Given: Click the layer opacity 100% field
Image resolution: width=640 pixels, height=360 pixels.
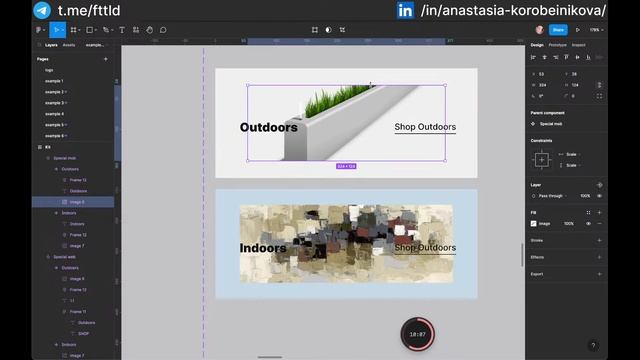Looking at the screenshot, I should [585, 196].
